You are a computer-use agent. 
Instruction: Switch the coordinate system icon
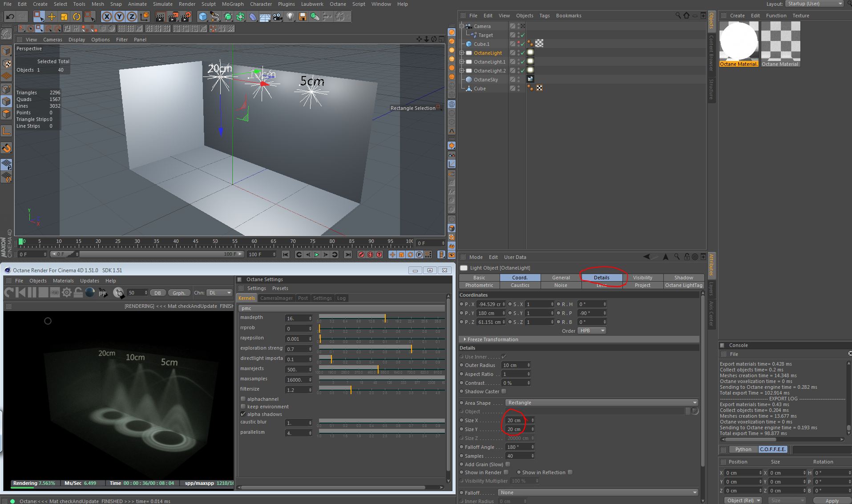pyautogui.click(x=145, y=17)
